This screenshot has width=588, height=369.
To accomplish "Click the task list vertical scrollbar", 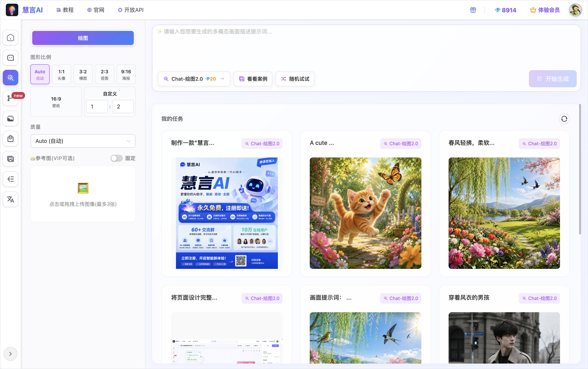I will tap(580, 169).
